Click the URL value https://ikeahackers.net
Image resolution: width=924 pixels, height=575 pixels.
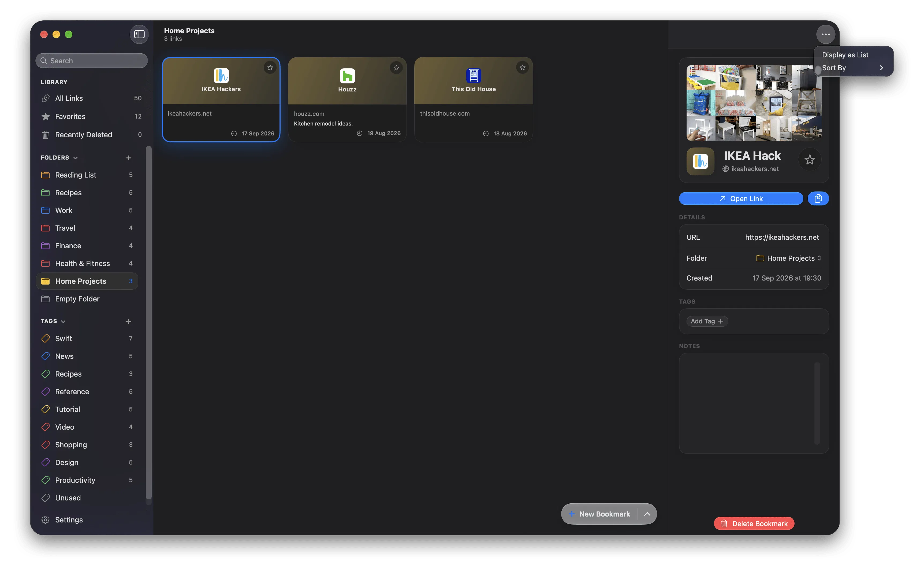coord(781,237)
